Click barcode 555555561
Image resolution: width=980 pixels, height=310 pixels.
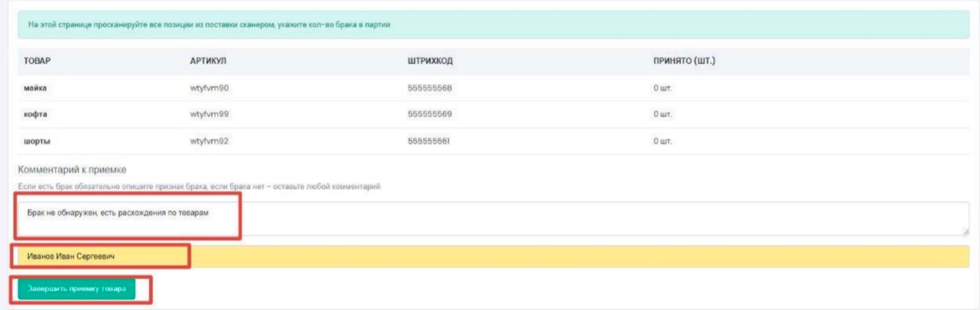click(428, 141)
